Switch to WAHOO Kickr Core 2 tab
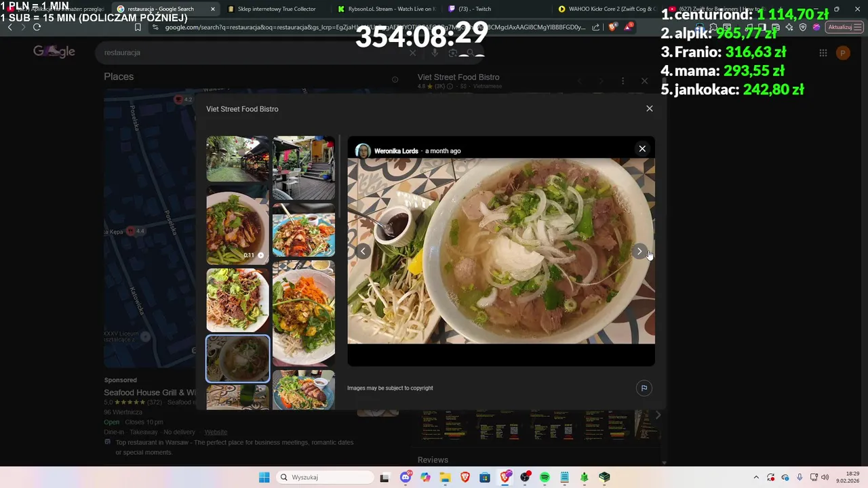868x488 pixels. (607, 9)
